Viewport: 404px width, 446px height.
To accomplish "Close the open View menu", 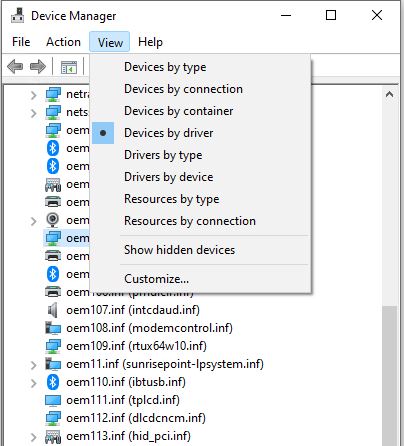I will coord(110,42).
